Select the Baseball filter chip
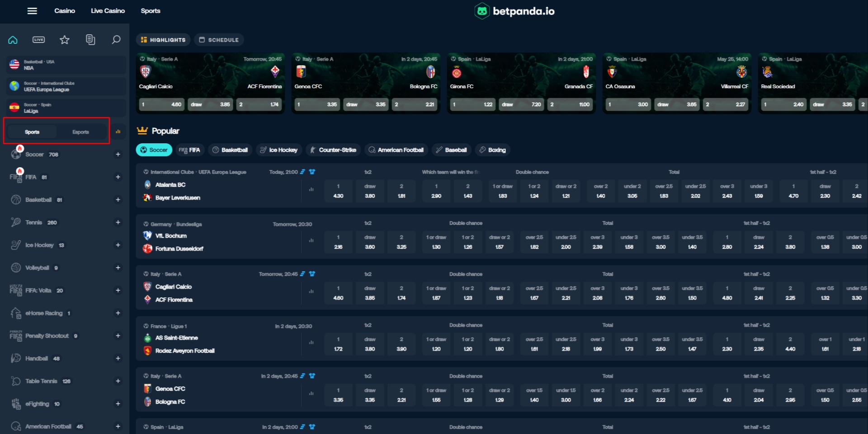The image size is (868, 434). [x=452, y=150]
